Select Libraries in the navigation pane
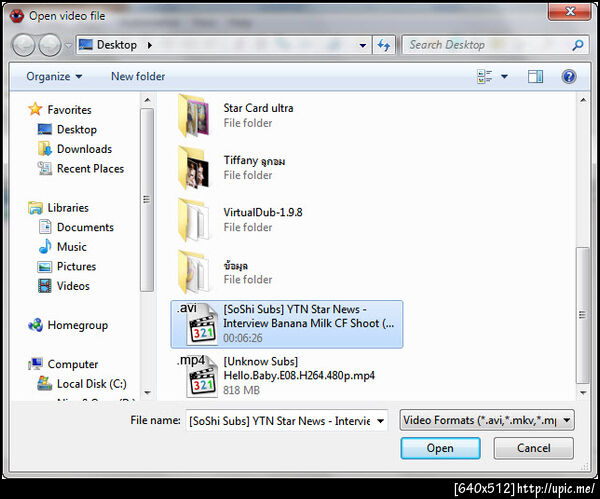This screenshot has height=499, width=600. 68,207
